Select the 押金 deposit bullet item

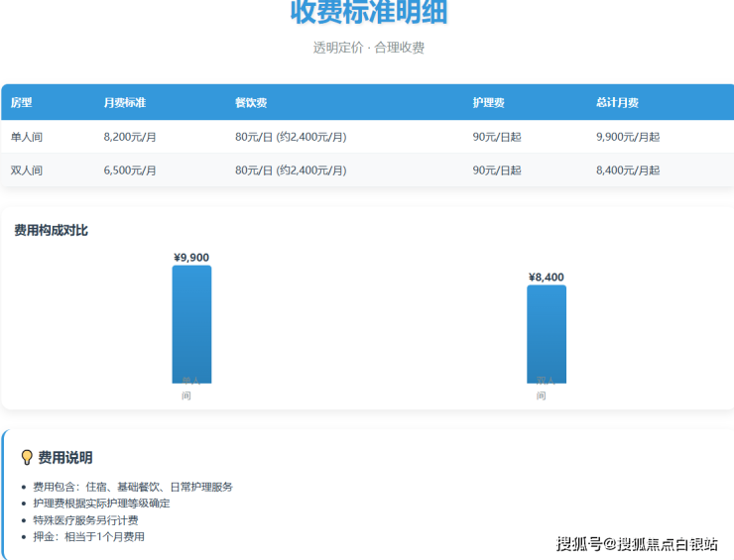(x=88, y=536)
